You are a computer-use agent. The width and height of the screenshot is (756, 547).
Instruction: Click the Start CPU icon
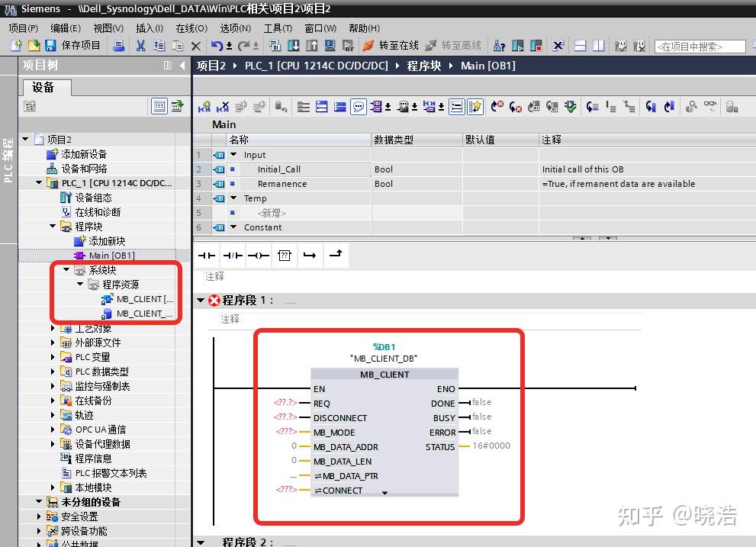[518, 45]
